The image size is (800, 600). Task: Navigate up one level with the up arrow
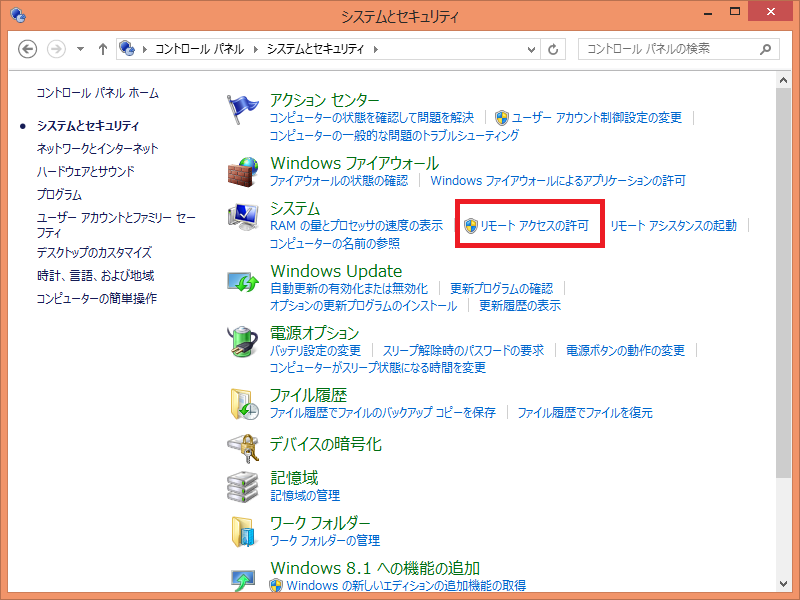click(x=102, y=47)
